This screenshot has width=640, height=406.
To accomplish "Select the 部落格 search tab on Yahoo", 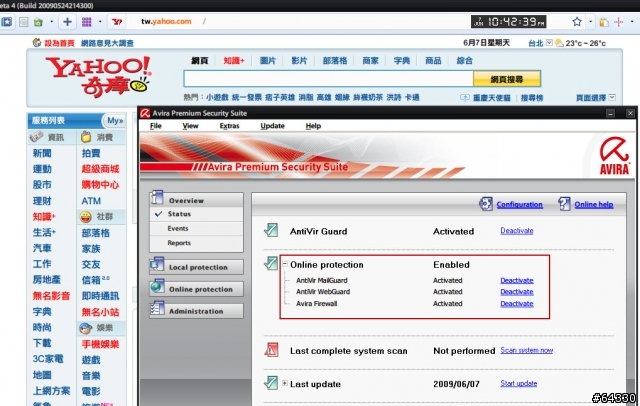I will (x=335, y=61).
